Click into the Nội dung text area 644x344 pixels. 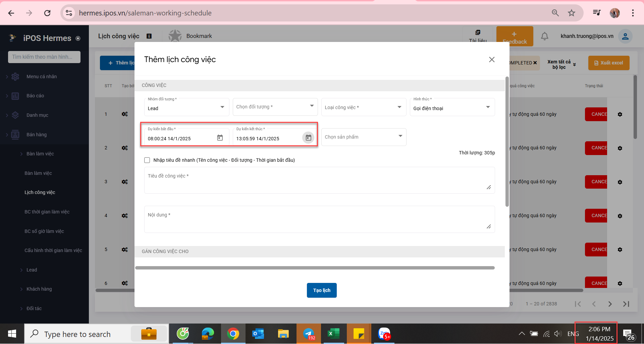[x=319, y=219]
